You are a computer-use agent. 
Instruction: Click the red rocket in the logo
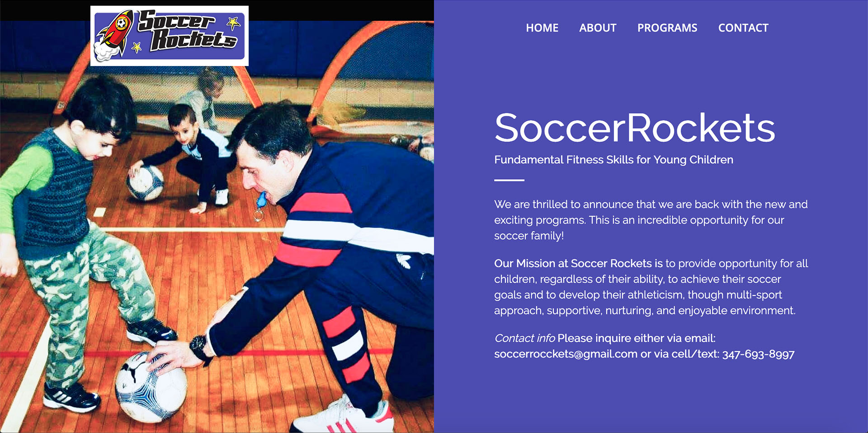coord(115,33)
